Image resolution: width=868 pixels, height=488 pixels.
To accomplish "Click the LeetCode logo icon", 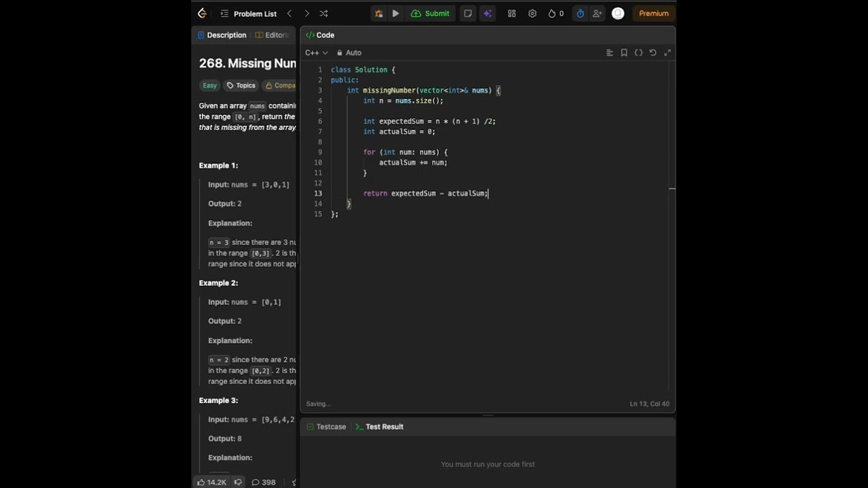I will (x=202, y=14).
